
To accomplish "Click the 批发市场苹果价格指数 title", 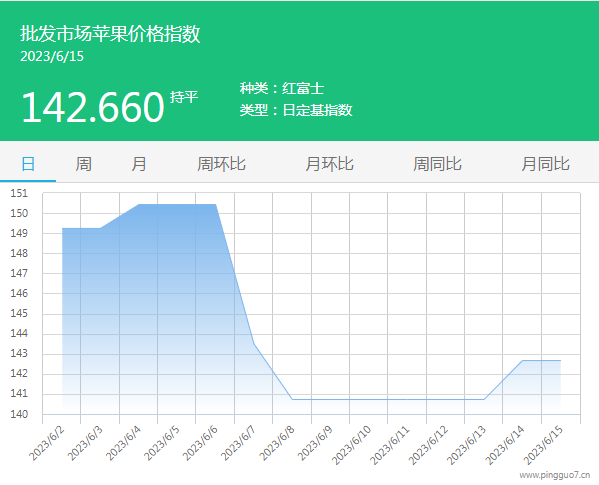I will pos(110,34).
